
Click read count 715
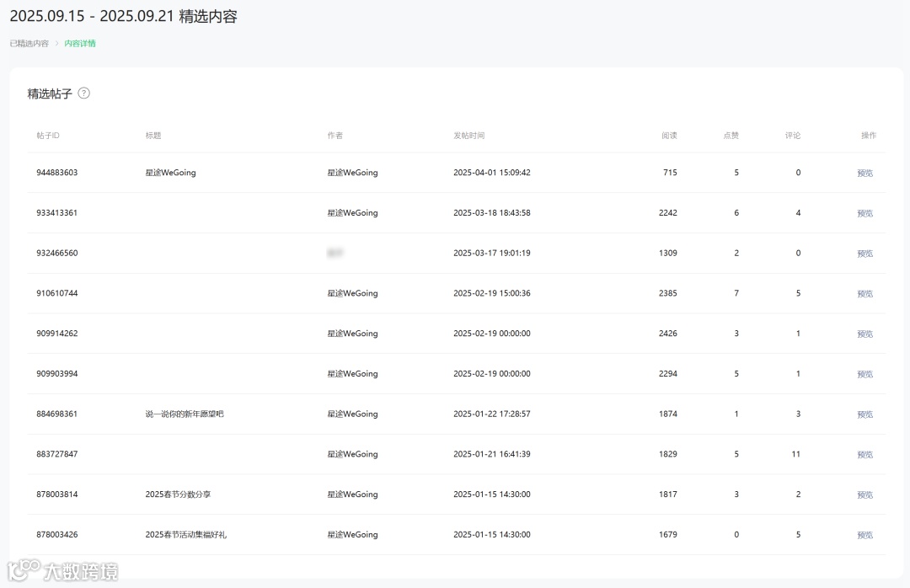(671, 173)
